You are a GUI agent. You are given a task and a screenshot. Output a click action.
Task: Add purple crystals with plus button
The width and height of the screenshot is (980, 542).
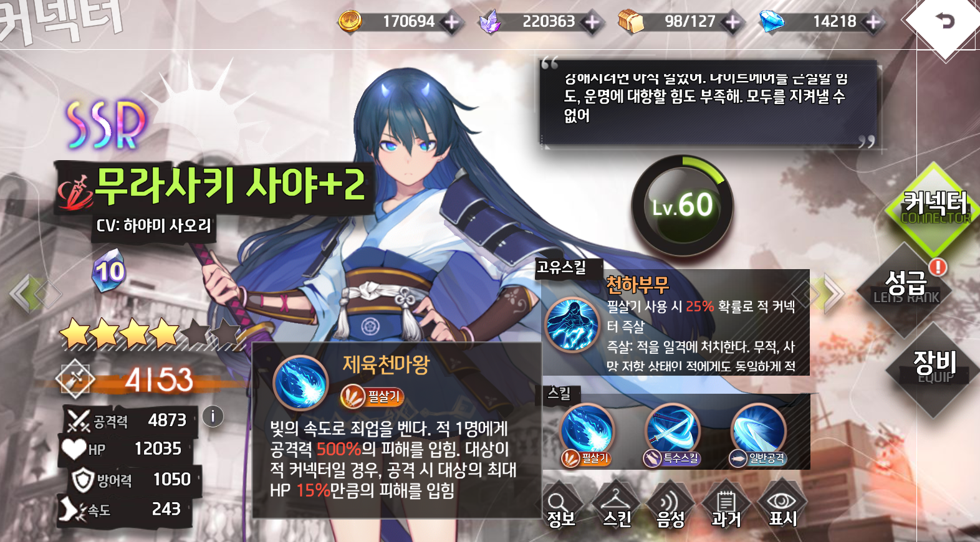(592, 22)
